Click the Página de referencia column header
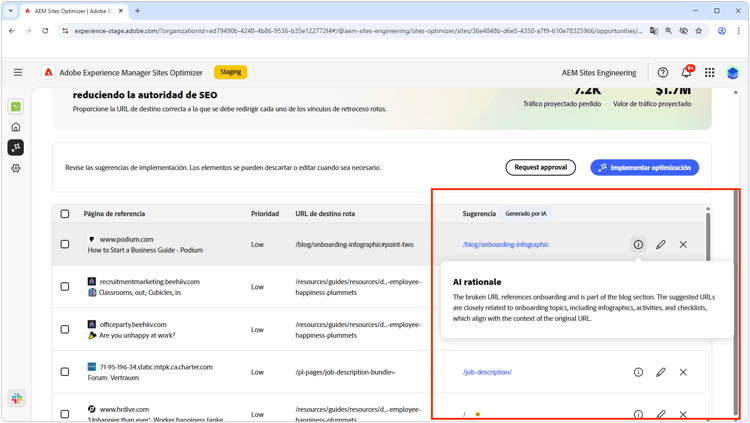 pos(114,214)
